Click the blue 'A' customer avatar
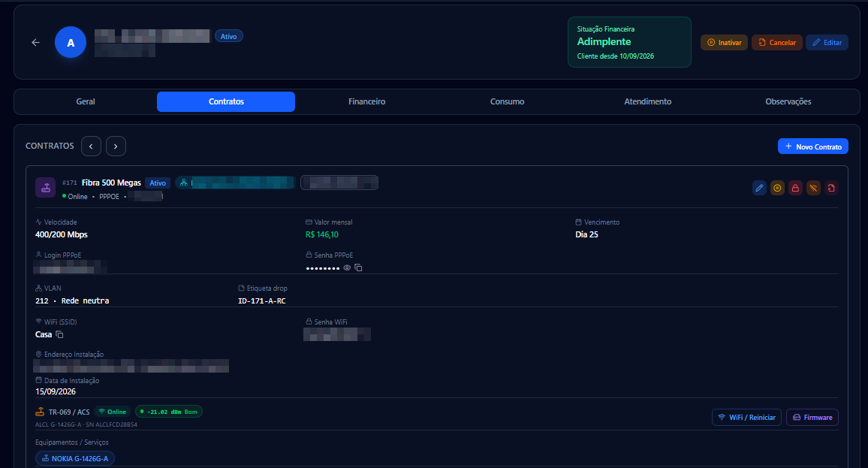Screen dimensions: 868x468 point(71,42)
